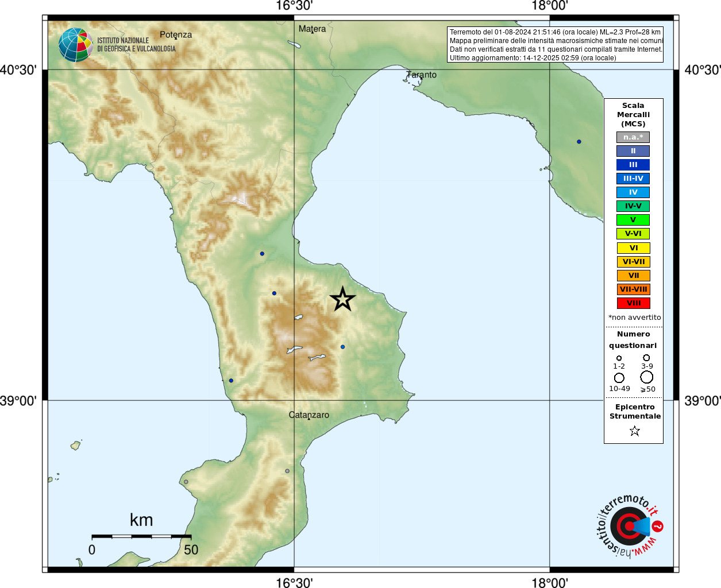Click the legend's Epicentro Strumentale star
Viewport: 721px width, 588px height.
click(x=634, y=431)
